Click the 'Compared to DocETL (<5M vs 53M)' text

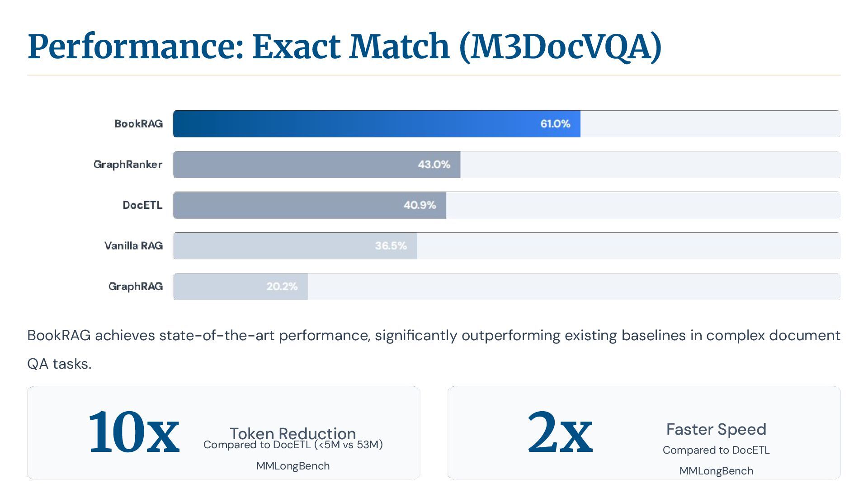tap(293, 446)
